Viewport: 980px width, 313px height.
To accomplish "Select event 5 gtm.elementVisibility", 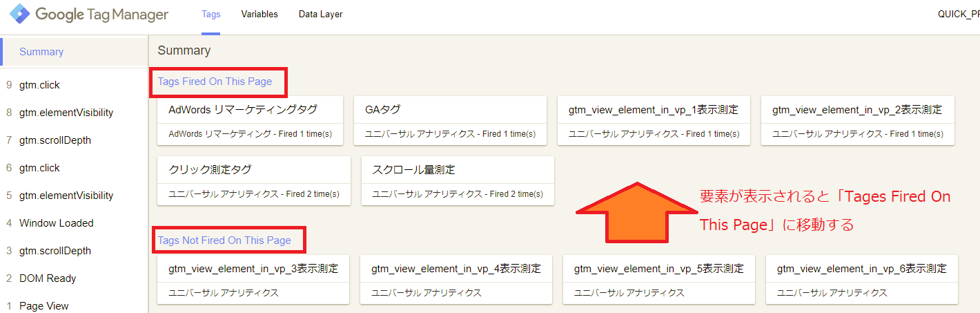I will [74, 196].
